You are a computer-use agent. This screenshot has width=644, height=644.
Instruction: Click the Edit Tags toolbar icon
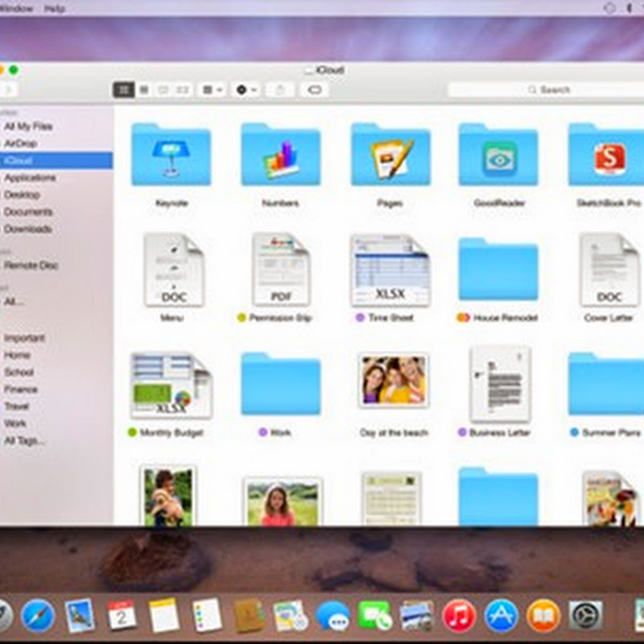pyautogui.click(x=314, y=90)
